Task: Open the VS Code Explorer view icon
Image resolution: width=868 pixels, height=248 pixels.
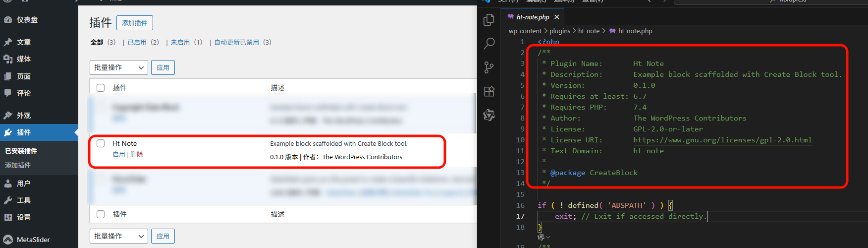Action: tap(489, 19)
